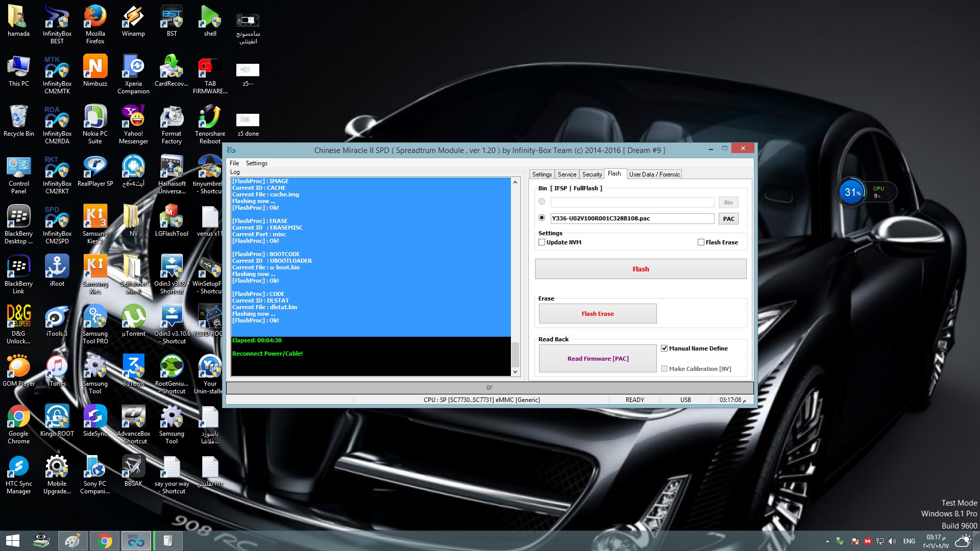Click Read Firmware [PAC] button
The height and width of the screenshot is (551, 980).
pyautogui.click(x=598, y=359)
